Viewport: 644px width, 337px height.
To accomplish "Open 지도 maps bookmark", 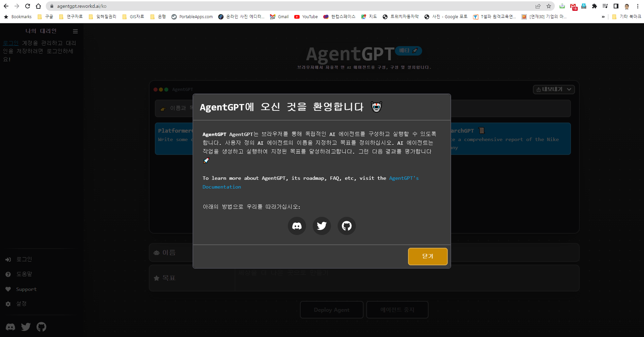I will (x=369, y=17).
